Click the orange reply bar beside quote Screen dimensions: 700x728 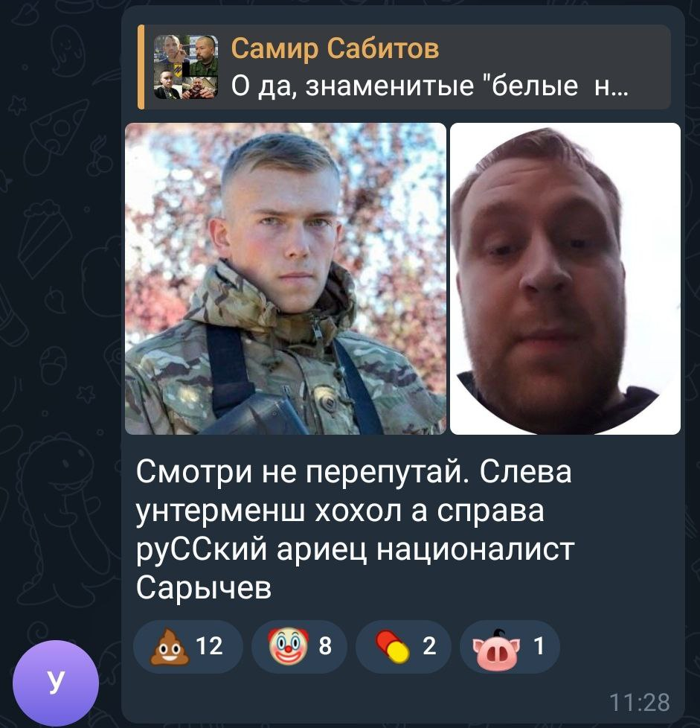click(x=141, y=67)
